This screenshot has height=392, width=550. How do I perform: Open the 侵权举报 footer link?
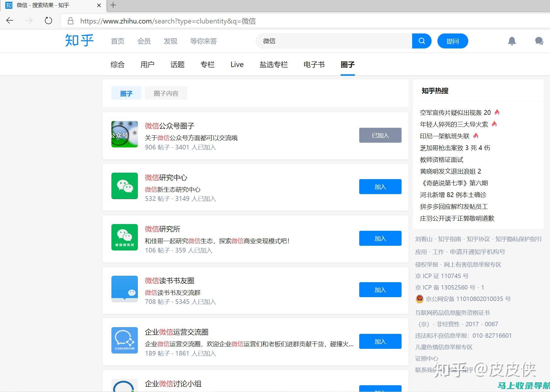point(427,264)
